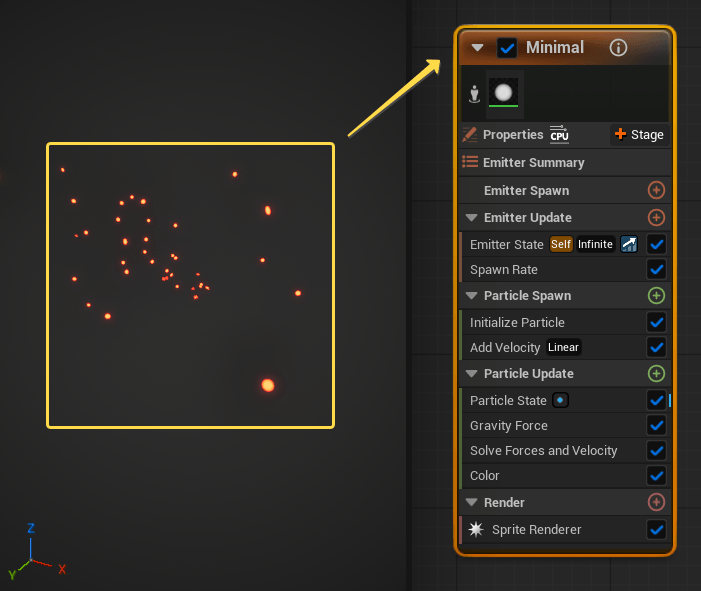Add a new Stage
This screenshot has height=591, width=701.
point(639,135)
